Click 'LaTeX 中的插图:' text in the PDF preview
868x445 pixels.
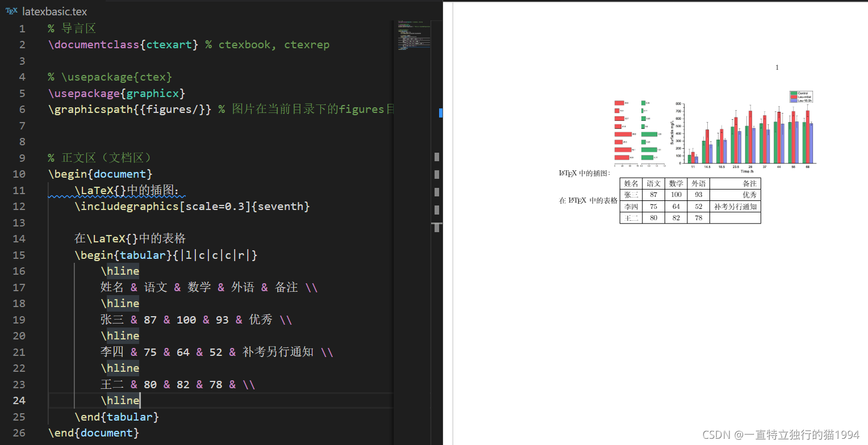(x=585, y=173)
